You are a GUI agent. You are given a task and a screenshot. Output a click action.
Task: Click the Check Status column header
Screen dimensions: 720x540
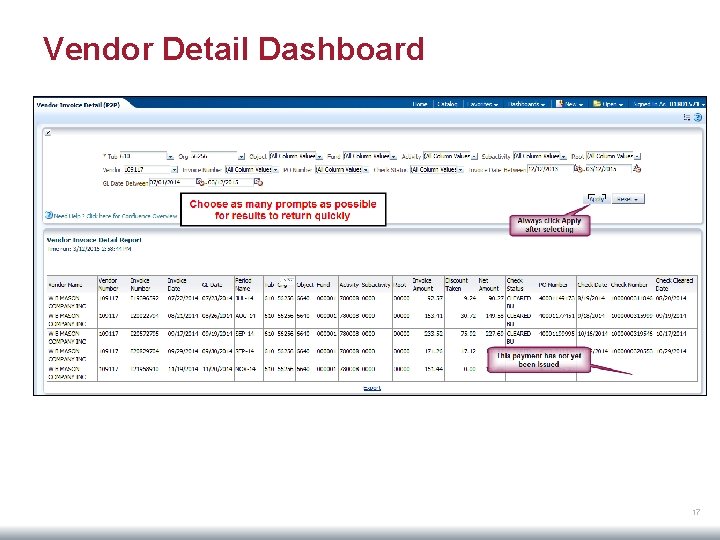(515, 284)
